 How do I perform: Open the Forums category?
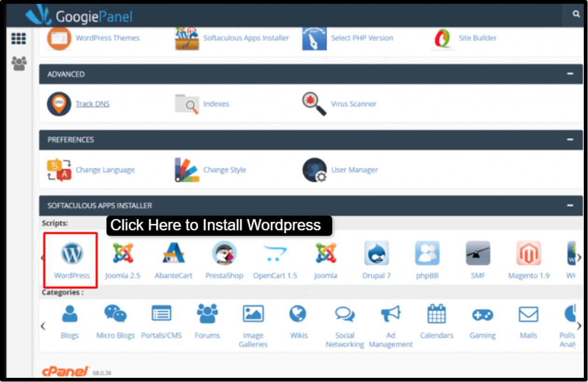coord(207,321)
